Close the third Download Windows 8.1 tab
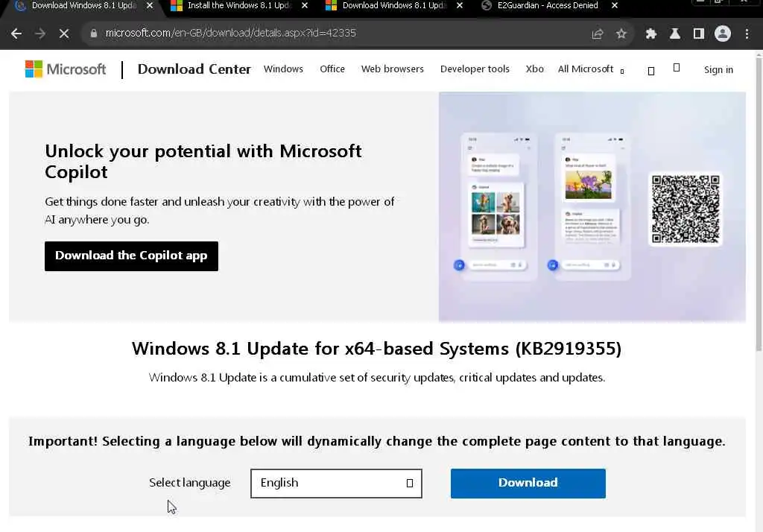 [460, 5]
